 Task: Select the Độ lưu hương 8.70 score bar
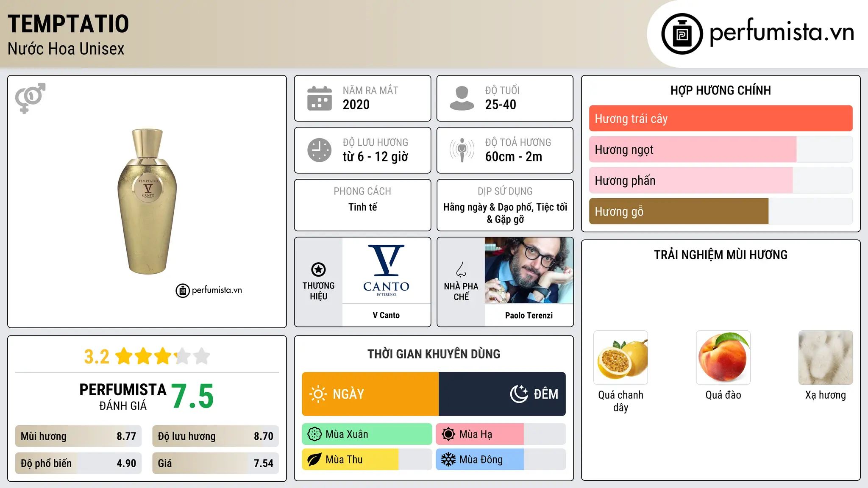coord(215,436)
